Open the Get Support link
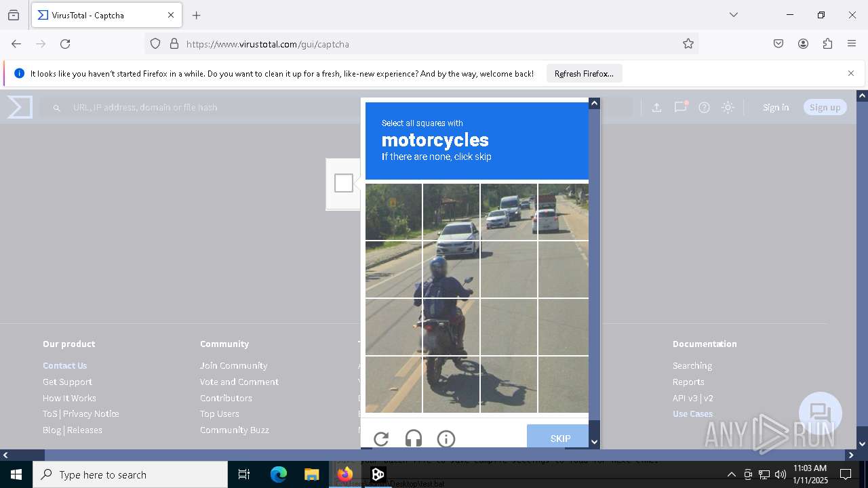This screenshot has height=488, width=868. (67, 382)
